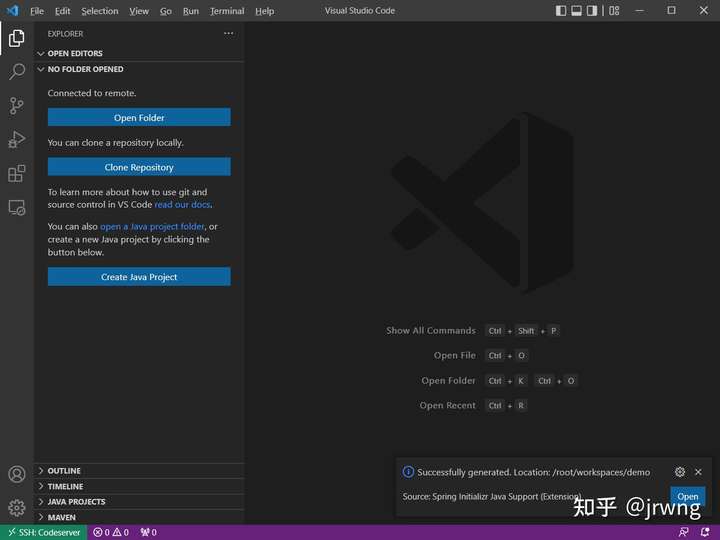This screenshot has width=720, height=540.
Task: Collapse the No Folder Opened section
Action: (140, 69)
